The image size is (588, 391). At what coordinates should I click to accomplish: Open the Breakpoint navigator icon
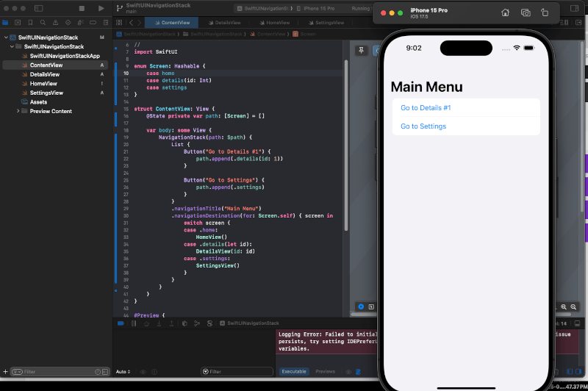pyautogui.click(x=93, y=23)
